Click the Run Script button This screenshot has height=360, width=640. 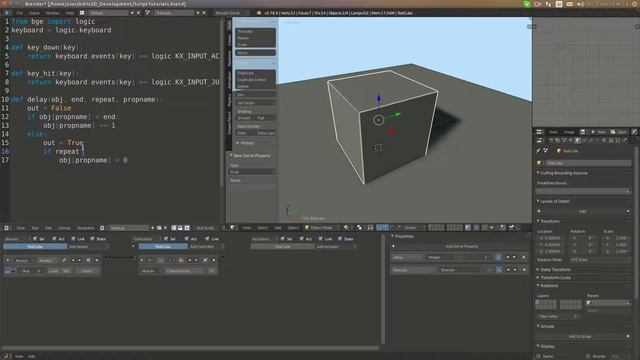coord(205,228)
